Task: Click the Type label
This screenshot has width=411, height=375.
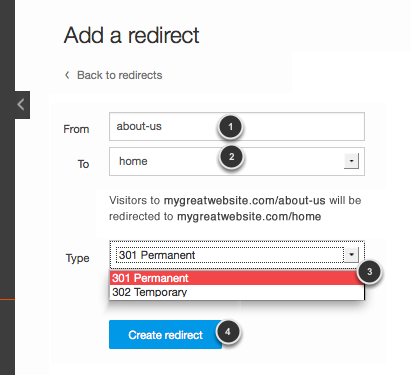Action: [x=77, y=258]
